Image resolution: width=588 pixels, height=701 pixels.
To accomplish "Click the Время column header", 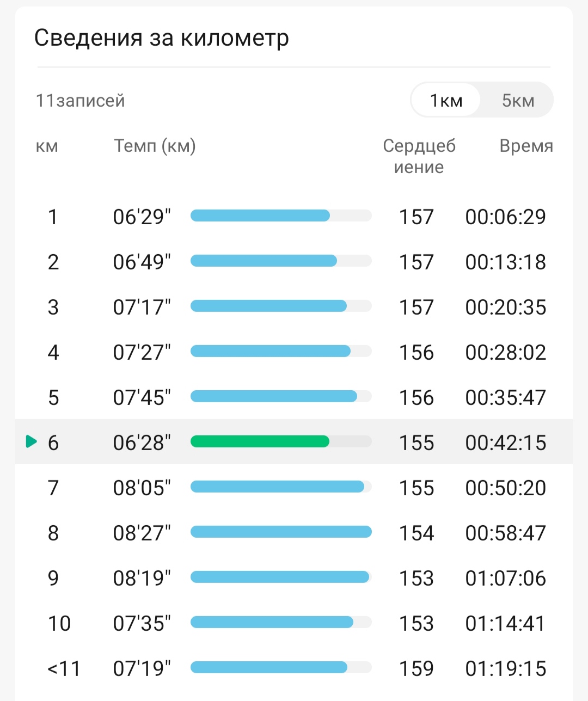I will (526, 146).
